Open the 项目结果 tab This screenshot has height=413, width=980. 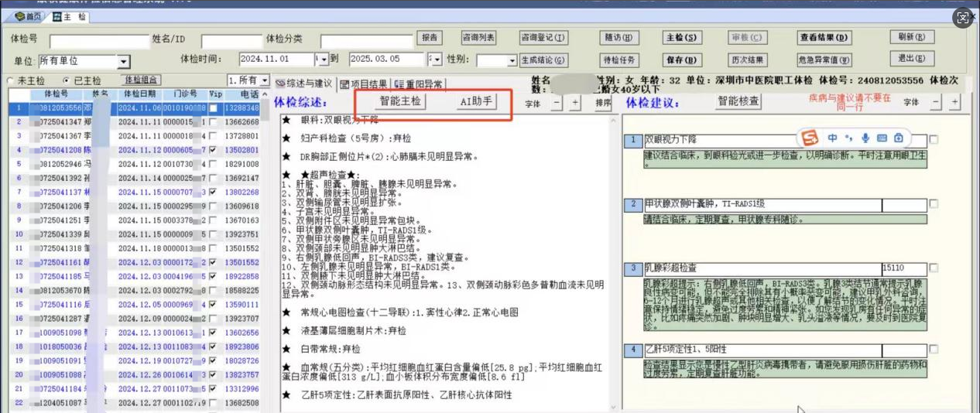point(364,84)
